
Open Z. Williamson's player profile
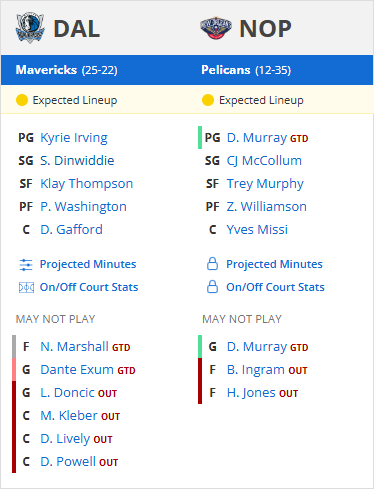click(x=267, y=207)
